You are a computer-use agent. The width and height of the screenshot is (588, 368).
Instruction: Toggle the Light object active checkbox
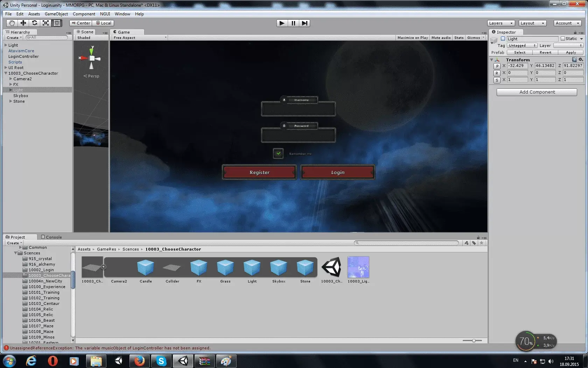pos(503,39)
